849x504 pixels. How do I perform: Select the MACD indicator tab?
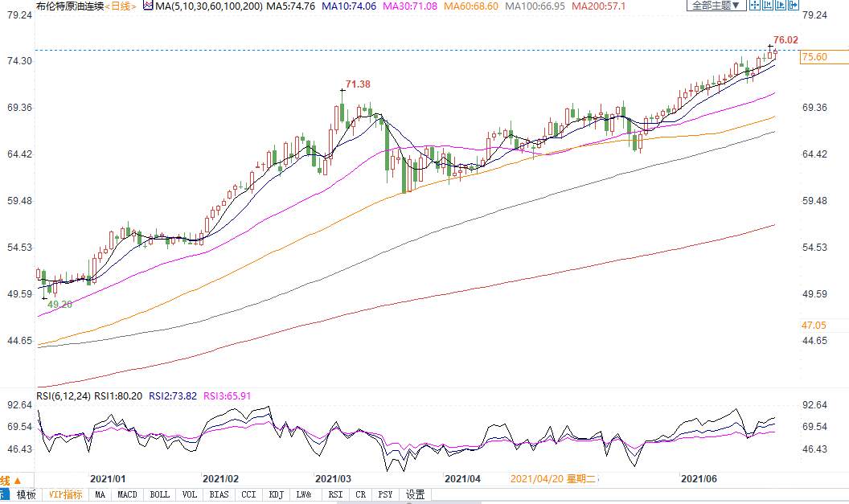pyautogui.click(x=128, y=494)
